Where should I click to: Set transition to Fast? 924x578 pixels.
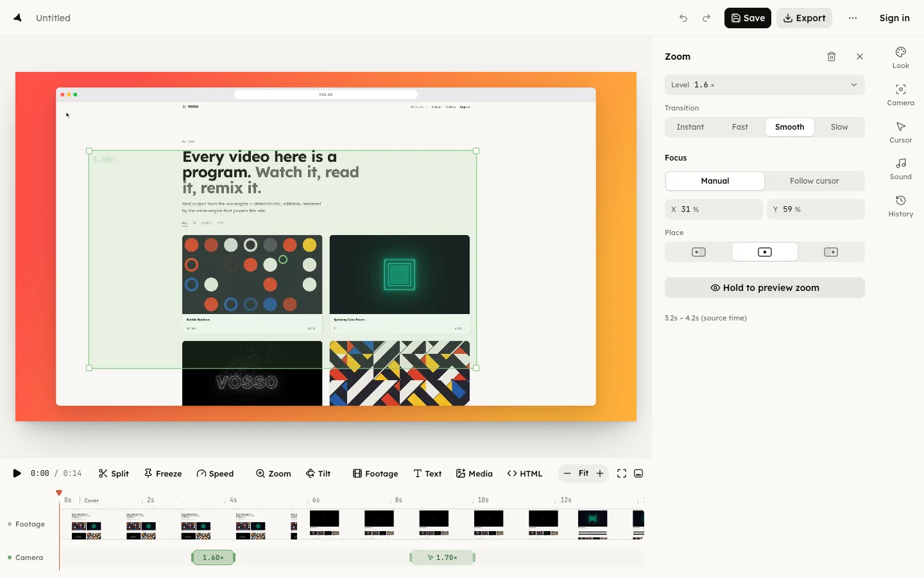tap(740, 127)
